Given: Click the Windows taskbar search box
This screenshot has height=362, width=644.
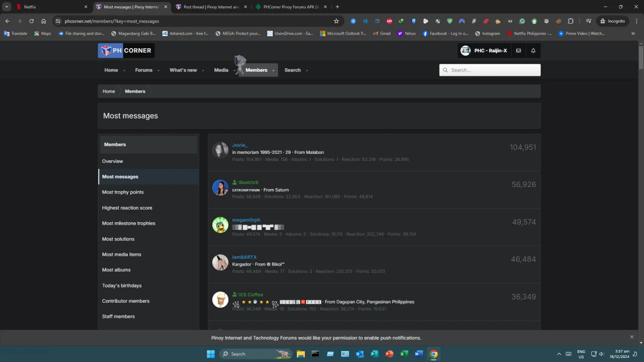Looking at the screenshot, I should (x=255, y=354).
